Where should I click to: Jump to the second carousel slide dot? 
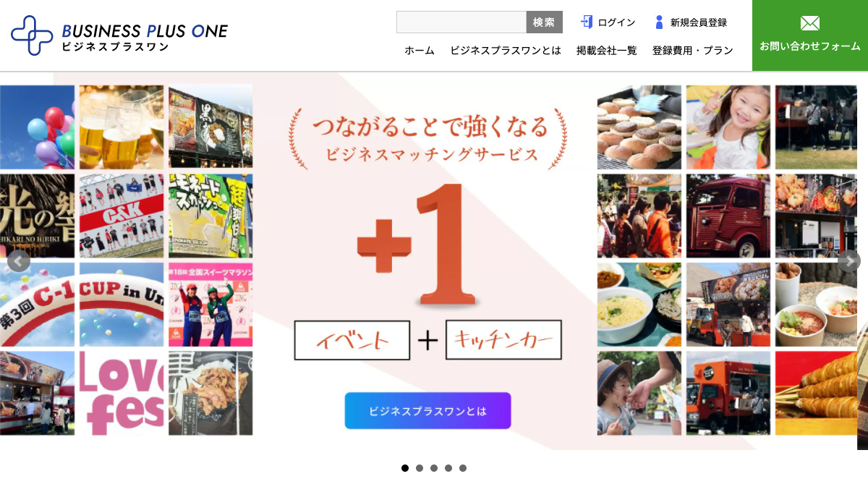(x=420, y=468)
